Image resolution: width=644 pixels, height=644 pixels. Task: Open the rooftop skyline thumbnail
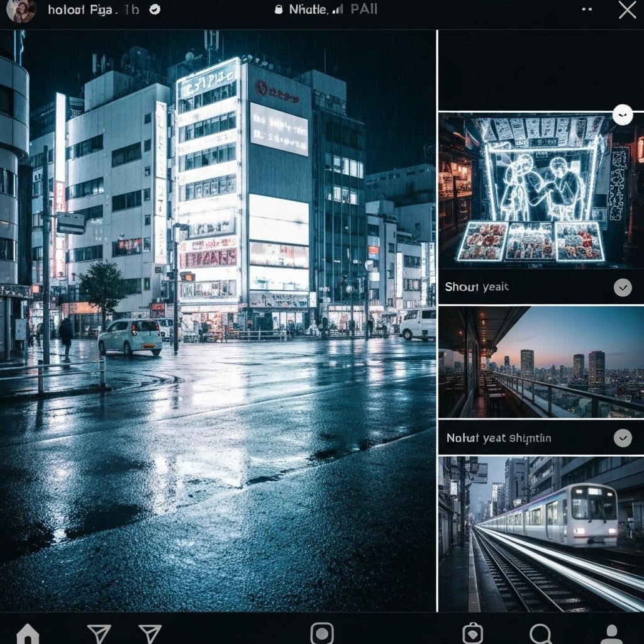[x=541, y=362]
